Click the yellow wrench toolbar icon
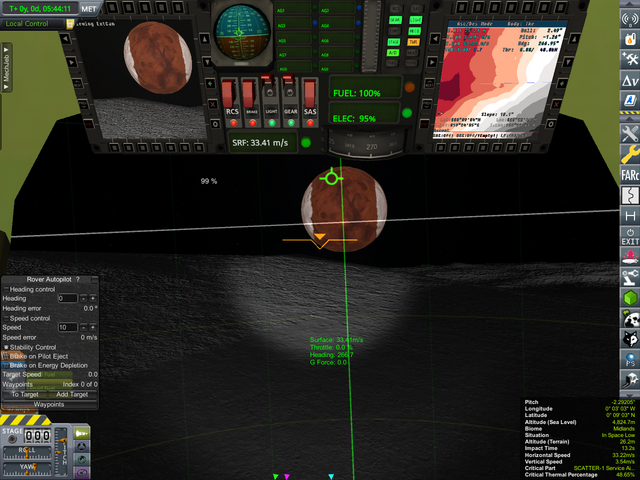This screenshot has height=480, width=640. 630,153
